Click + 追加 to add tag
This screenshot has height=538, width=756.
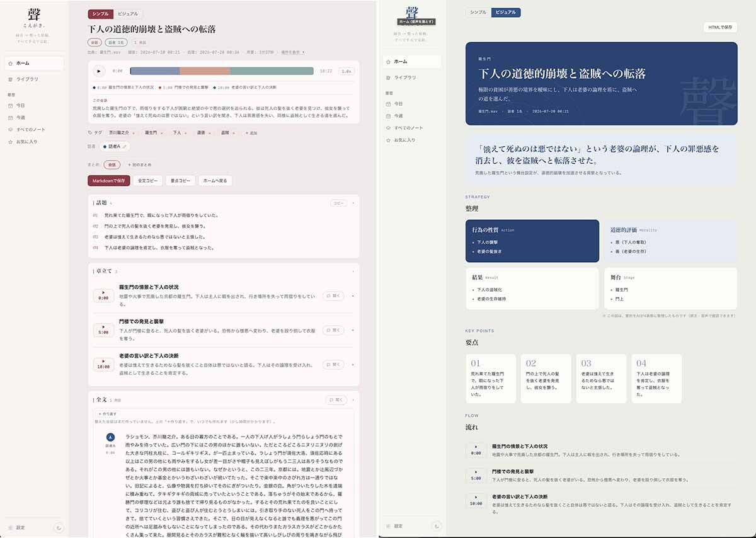point(251,133)
